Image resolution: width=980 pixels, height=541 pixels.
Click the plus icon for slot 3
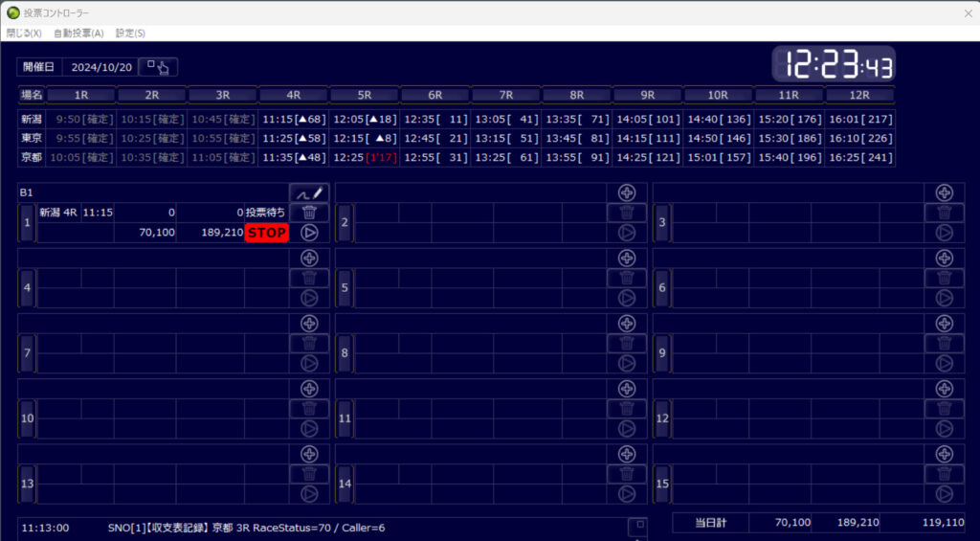944,192
